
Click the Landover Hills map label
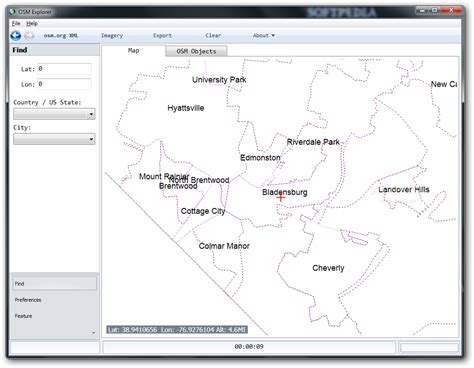(x=404, y=190)
